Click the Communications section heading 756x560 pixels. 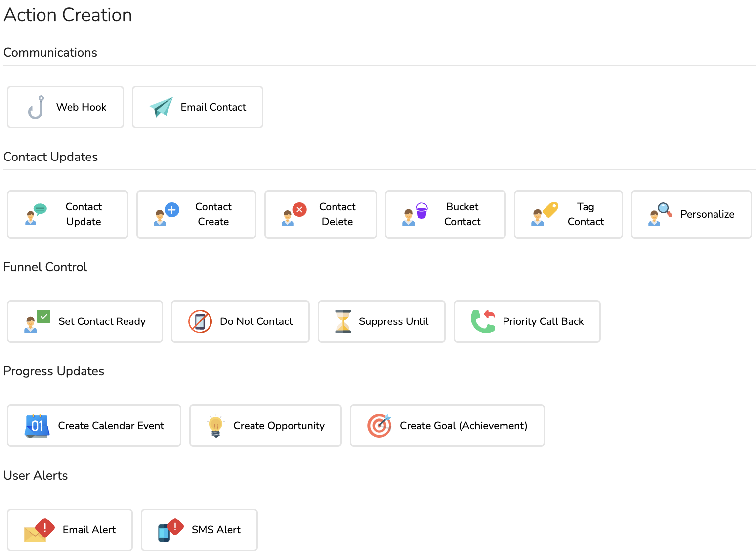point(50,52)
